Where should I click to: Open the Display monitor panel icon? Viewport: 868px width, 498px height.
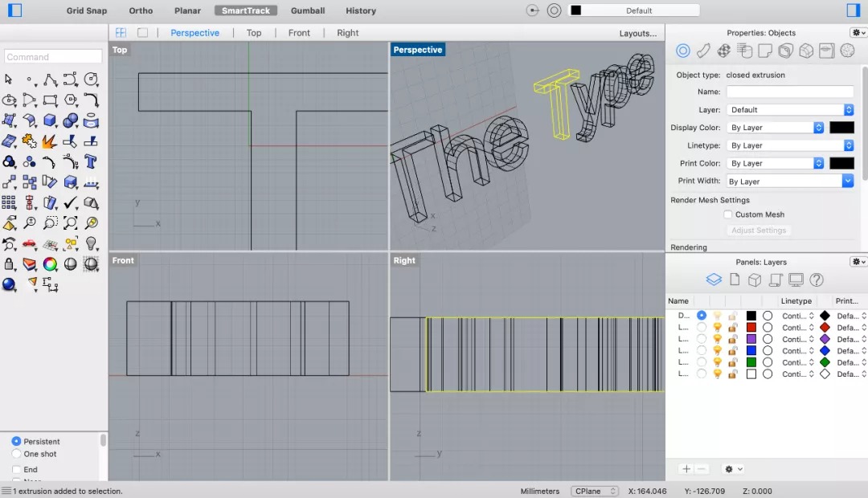click(796, 280)
